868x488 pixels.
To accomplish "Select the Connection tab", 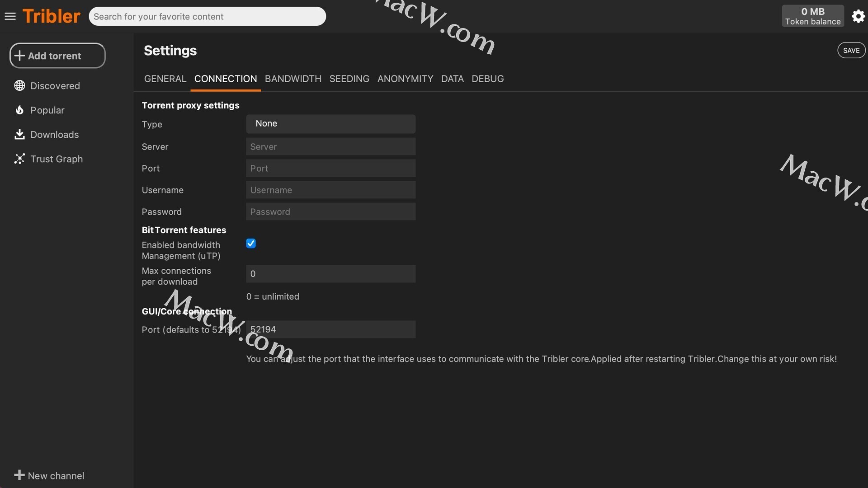I will (226, 79).
